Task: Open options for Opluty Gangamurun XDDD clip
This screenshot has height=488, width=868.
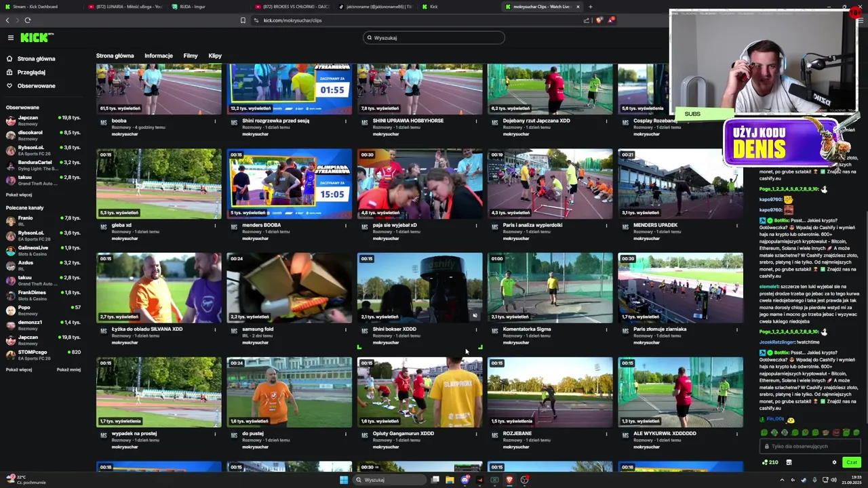Action: [476, 434]
